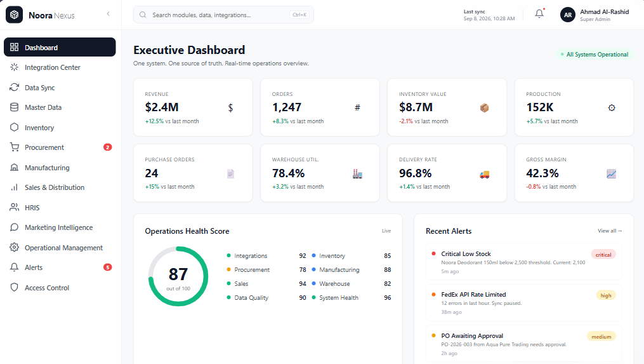Open the PO Awaiting Approval alert
Screen dimensions: 644x364
click(523, 344)
